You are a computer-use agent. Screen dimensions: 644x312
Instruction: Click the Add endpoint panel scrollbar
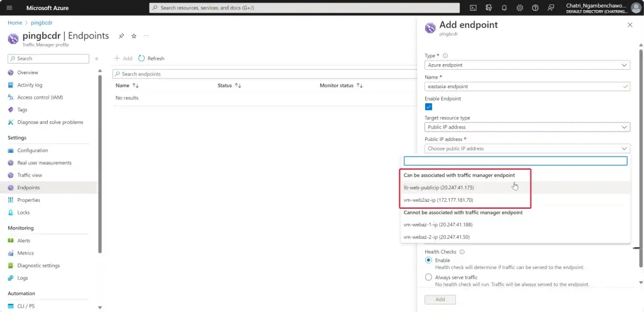[641, 158]
